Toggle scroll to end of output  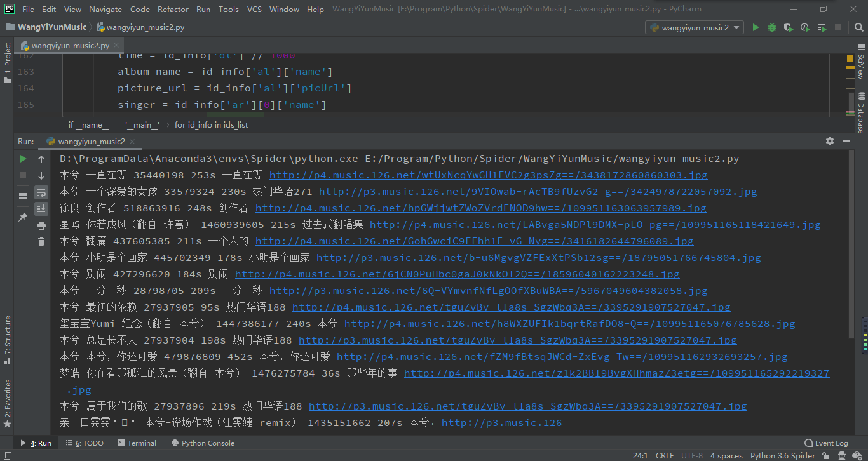tap(41, 208)
